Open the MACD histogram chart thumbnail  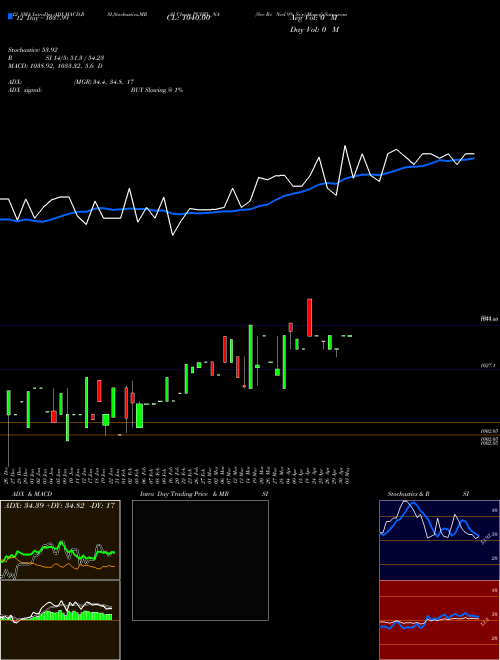coord(60,620)
